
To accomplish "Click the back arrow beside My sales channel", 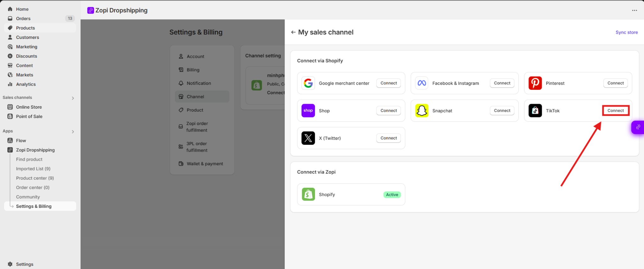I will (x=293, y=32).
